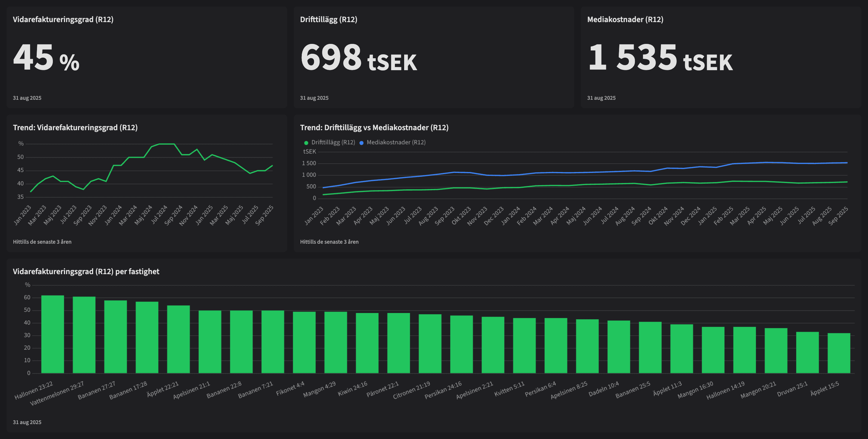Click the blue Mediakostnader (R12) legend dot
The image size is (868, 439).
[x=361, y=143]
